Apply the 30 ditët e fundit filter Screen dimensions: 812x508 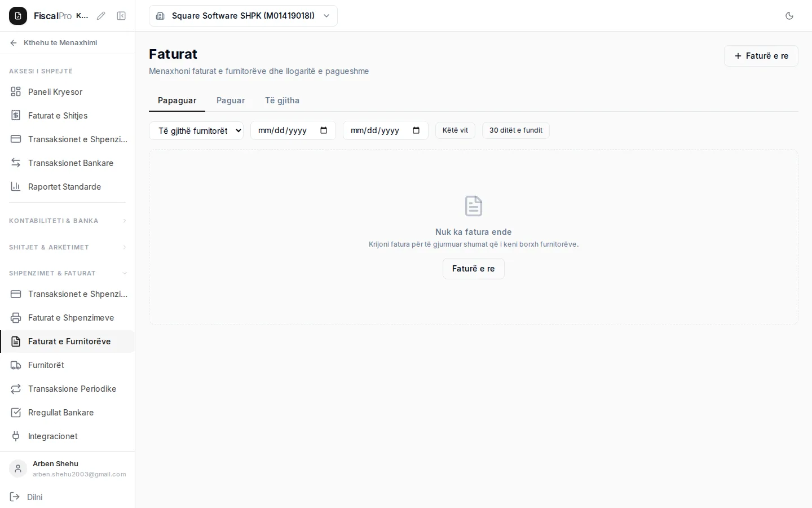coord(515,130)
